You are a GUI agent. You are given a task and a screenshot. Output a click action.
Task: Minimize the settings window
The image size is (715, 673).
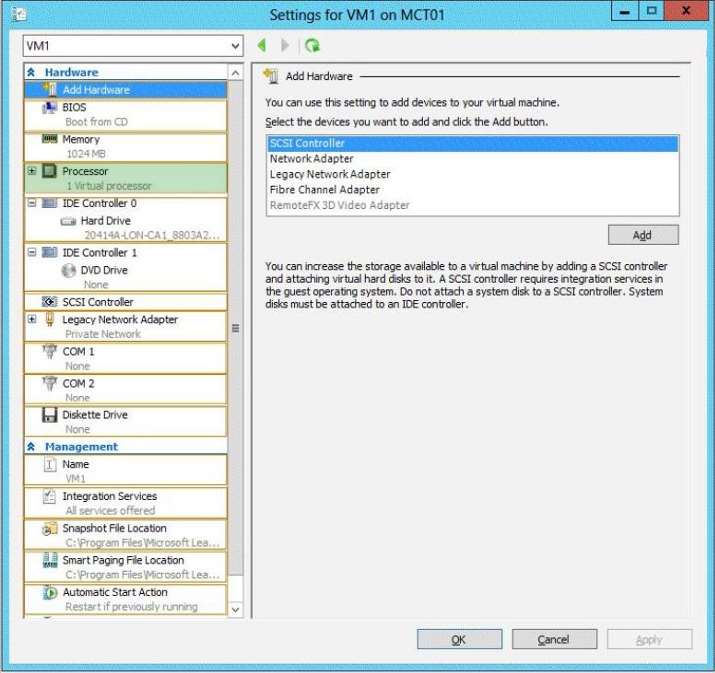tap(625, 11)
